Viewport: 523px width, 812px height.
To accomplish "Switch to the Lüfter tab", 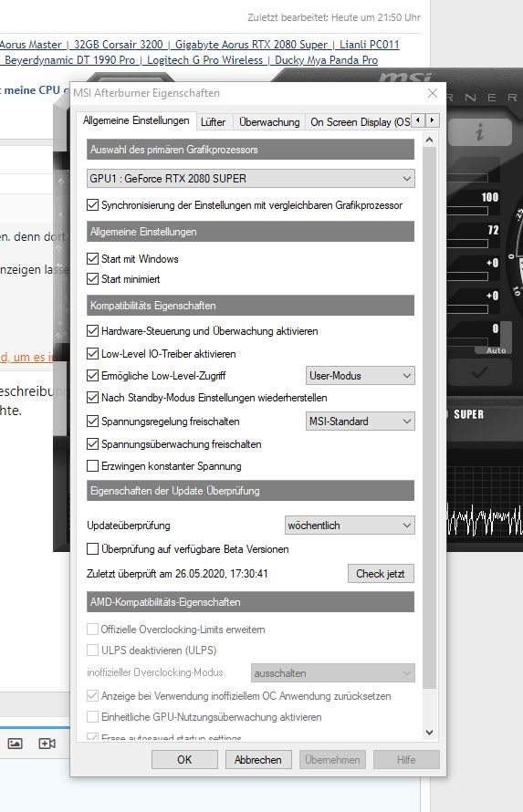I will tap(213, 122).
